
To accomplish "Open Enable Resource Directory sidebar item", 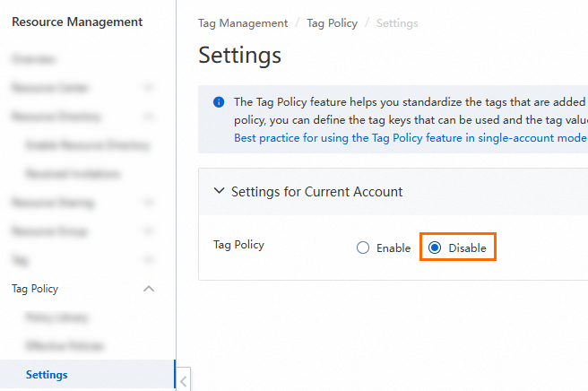I will (88, 145).
